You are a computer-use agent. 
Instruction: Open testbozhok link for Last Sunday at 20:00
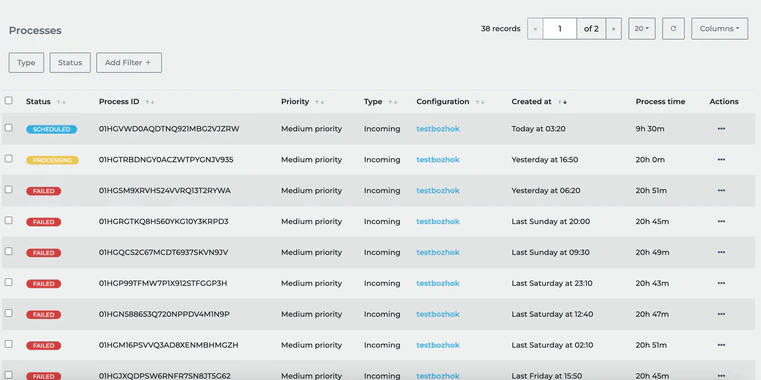(438, 221)
